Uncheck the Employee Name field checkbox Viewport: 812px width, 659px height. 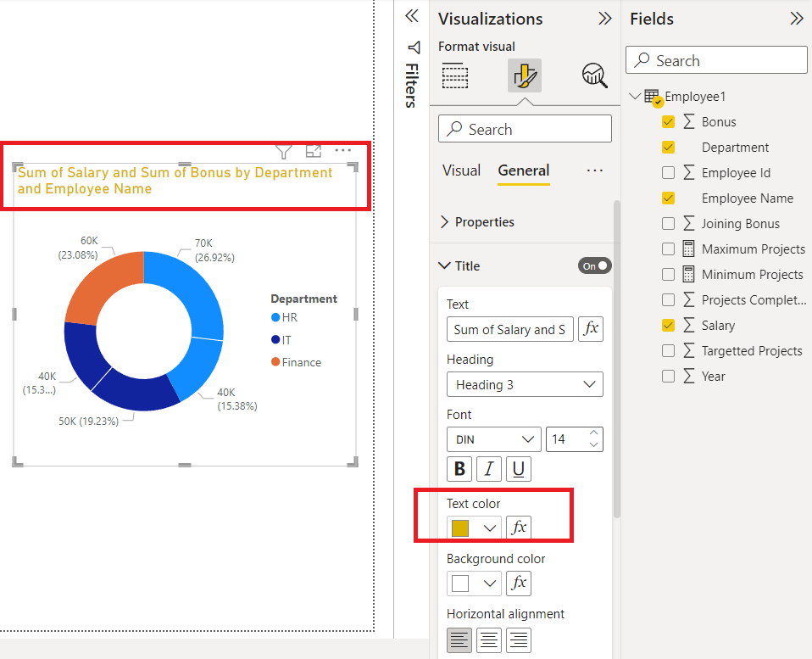tap(668, 198)
